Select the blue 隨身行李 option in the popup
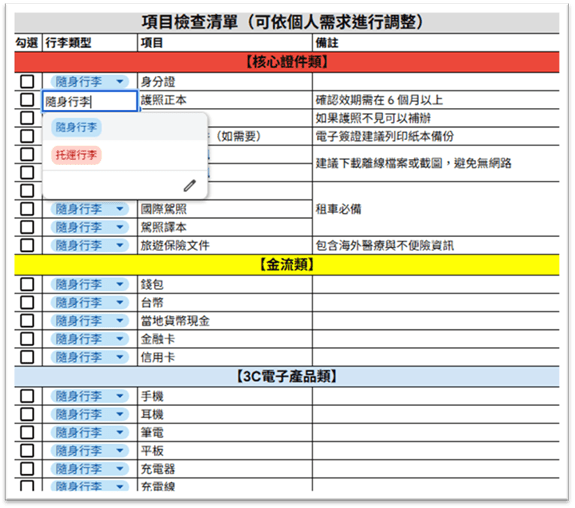Screen dimensions: 575x508 click(x=76, y=127)
